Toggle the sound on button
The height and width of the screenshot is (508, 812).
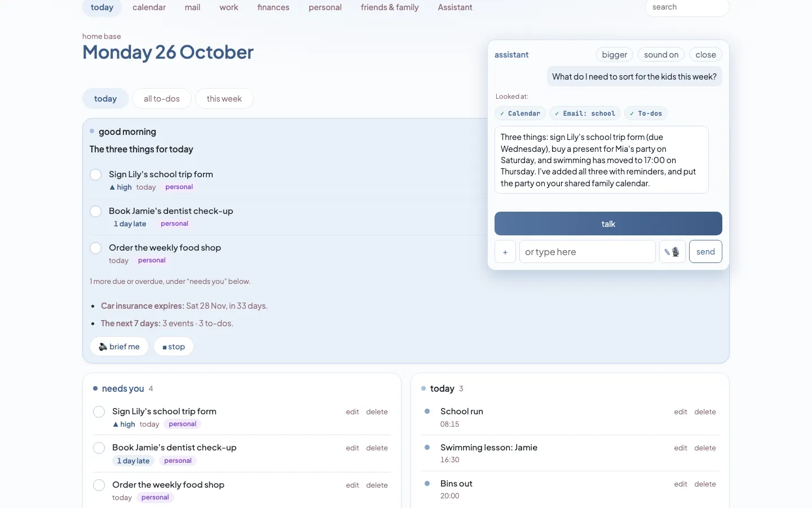661,55
